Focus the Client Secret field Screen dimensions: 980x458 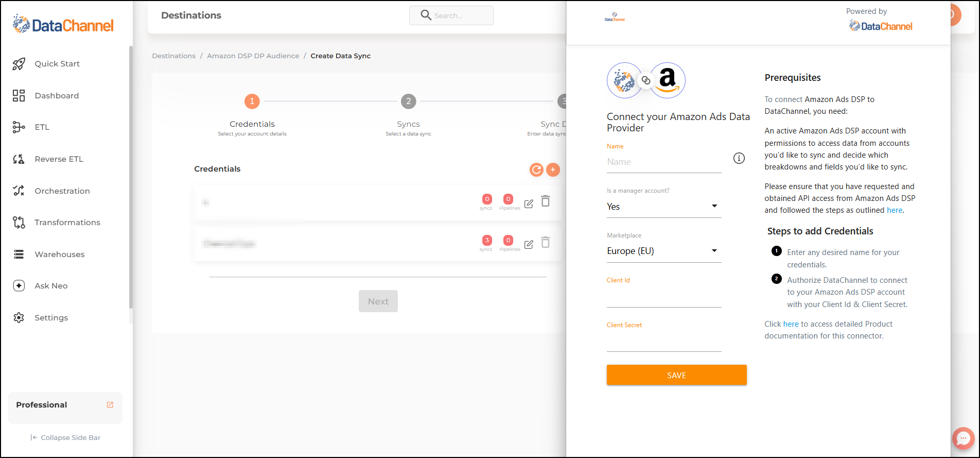(x=664, y=342)
